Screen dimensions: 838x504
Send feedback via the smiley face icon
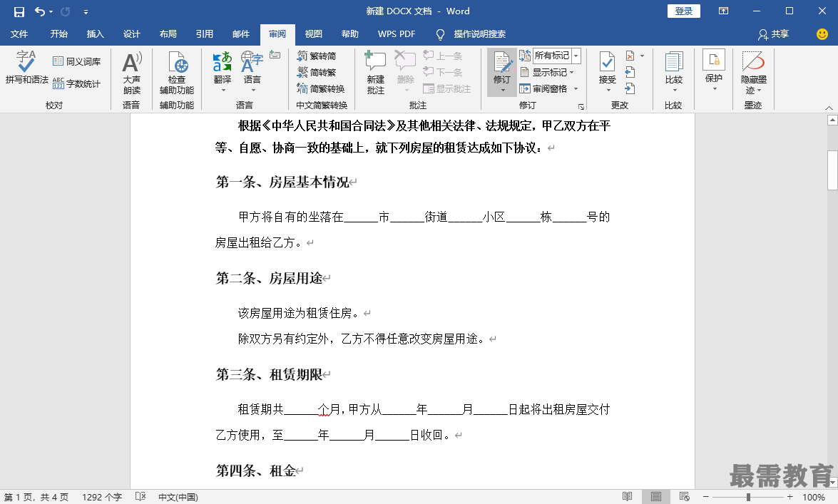(x=822, y=34)
